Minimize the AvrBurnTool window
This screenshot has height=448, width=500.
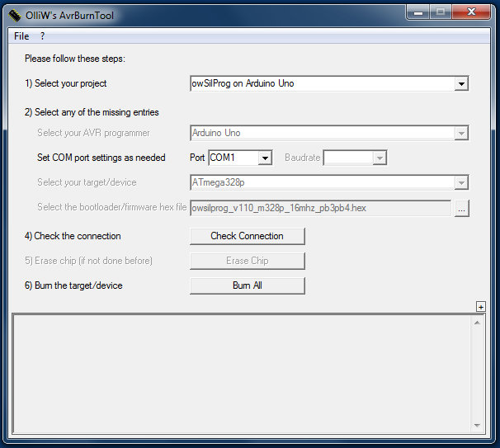coord(419,12)
